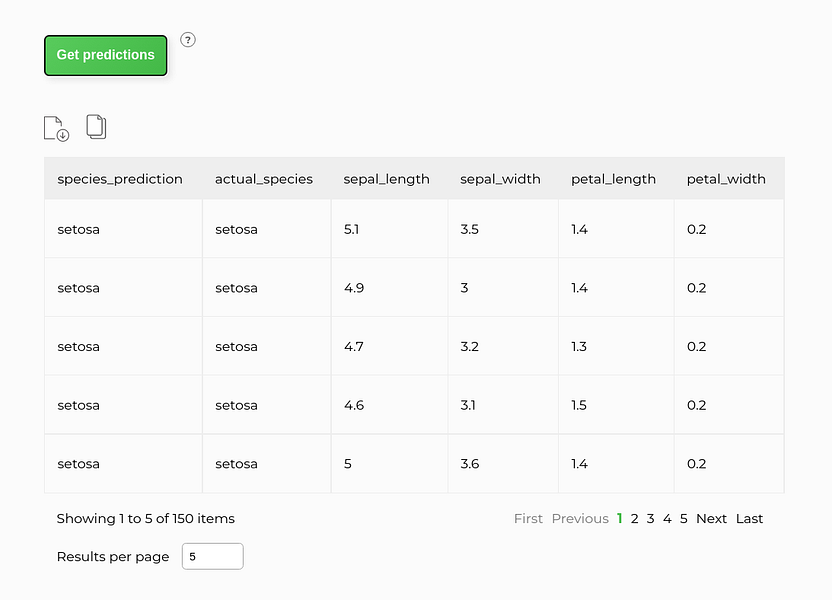
Task: Select the sepal_width value 3.1
Action: pyautogui.click(x=468, y=405)
